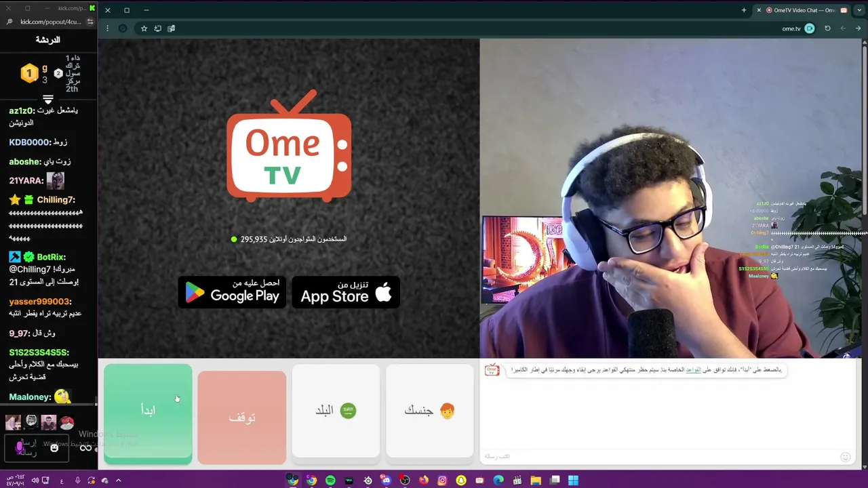Viewport: 868px width, 488px height.
Task: Open Firefox from the taskbar
Action: click(x=424, y=481)
